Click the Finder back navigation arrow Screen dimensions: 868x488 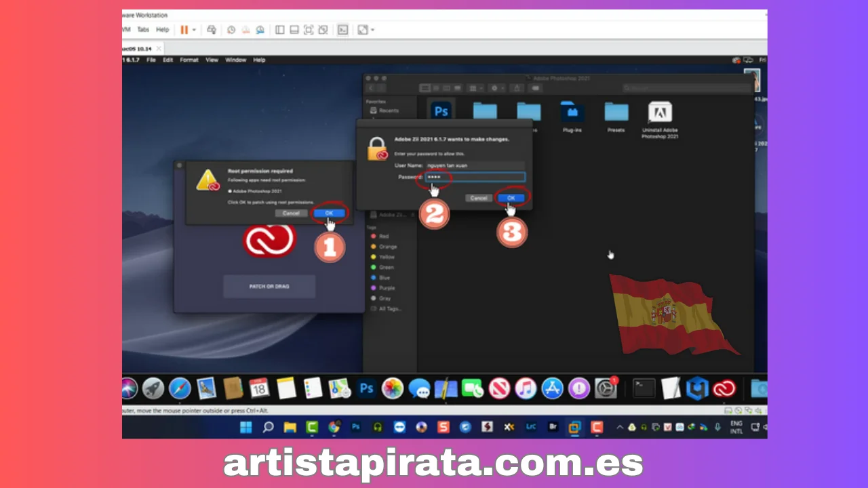[x=372, y=87]
